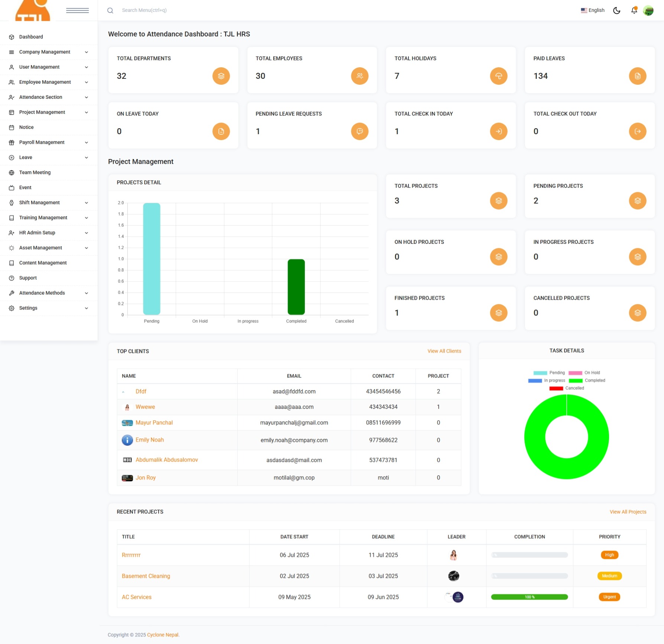
Task: Click the View All Projects link
Action: point(628,512)
